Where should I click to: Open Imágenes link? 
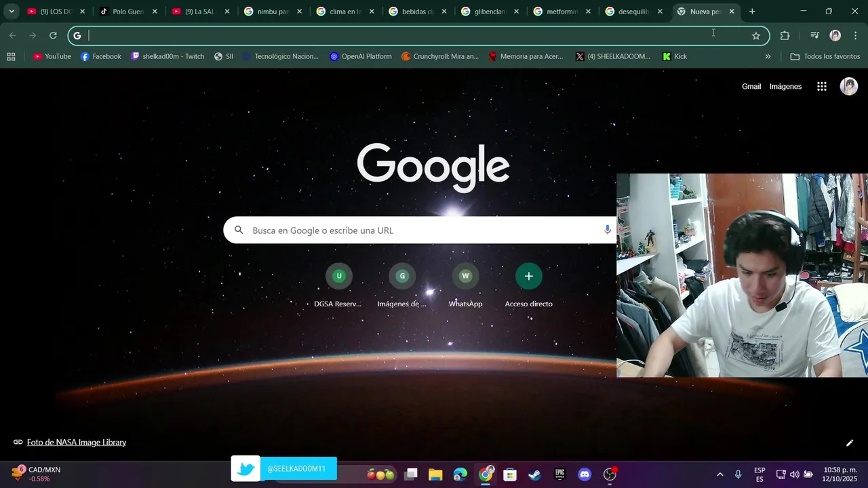point(785,86)
